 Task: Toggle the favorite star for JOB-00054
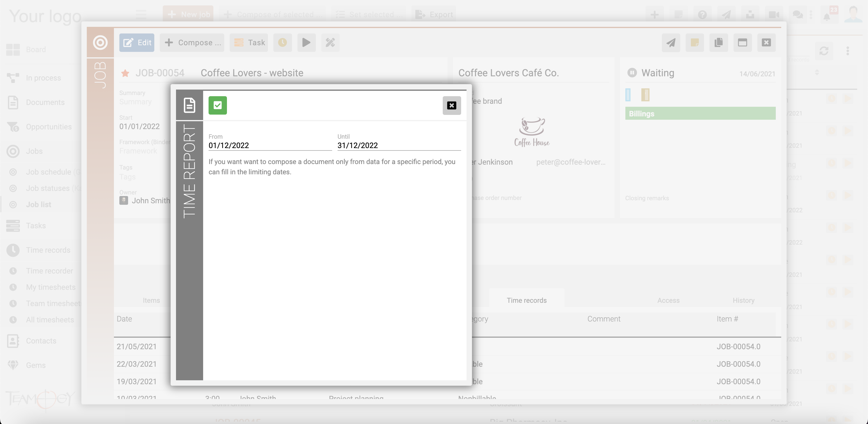[125, 73]
